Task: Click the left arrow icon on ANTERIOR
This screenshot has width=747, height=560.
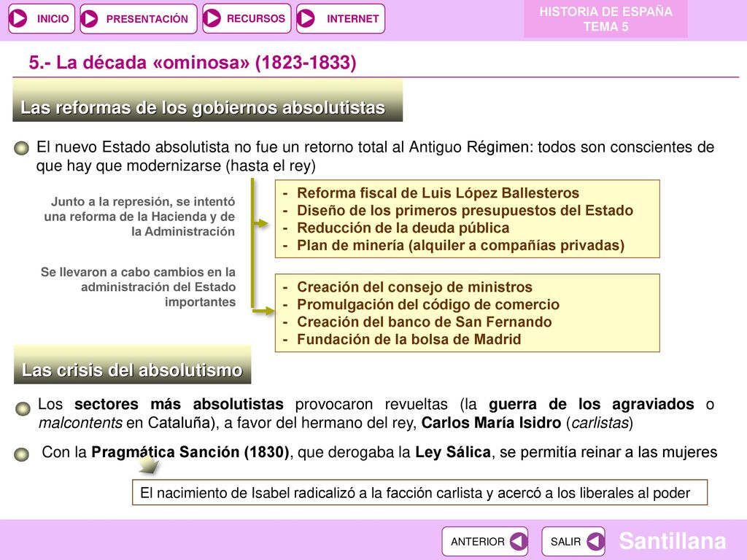Action: tap(519, 542)
